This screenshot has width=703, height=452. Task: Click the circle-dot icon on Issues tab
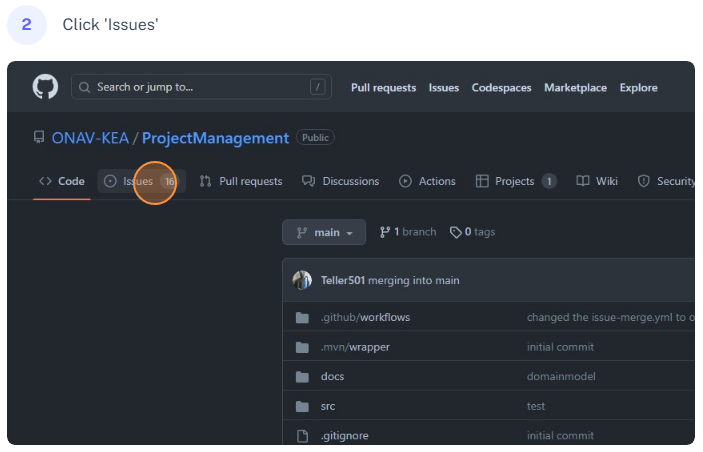pyautogui.click(x=110, y=181)
